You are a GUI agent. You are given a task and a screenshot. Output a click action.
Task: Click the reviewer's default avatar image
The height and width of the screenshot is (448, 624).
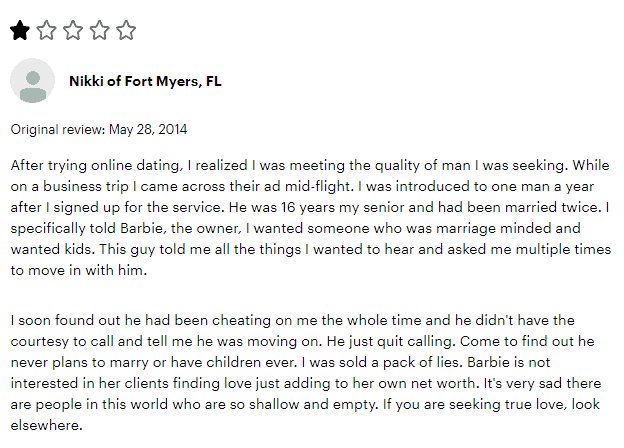click(x=32, y=81)
